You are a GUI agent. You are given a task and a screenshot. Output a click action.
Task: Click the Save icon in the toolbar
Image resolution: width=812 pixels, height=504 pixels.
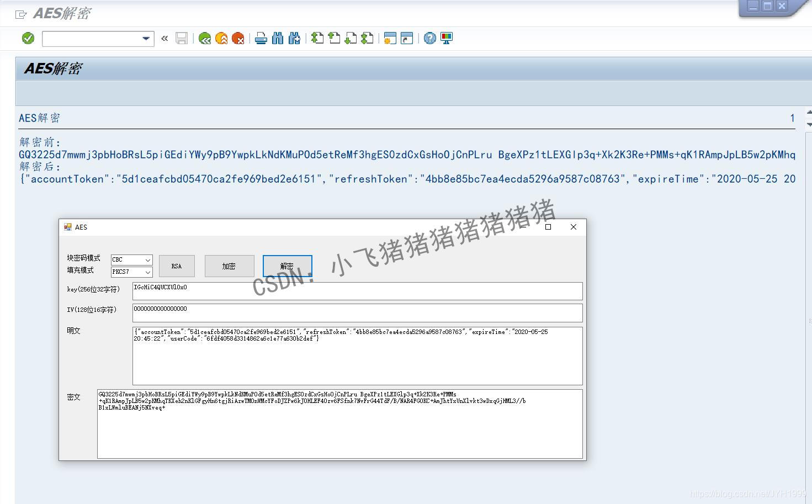(182, 38)
